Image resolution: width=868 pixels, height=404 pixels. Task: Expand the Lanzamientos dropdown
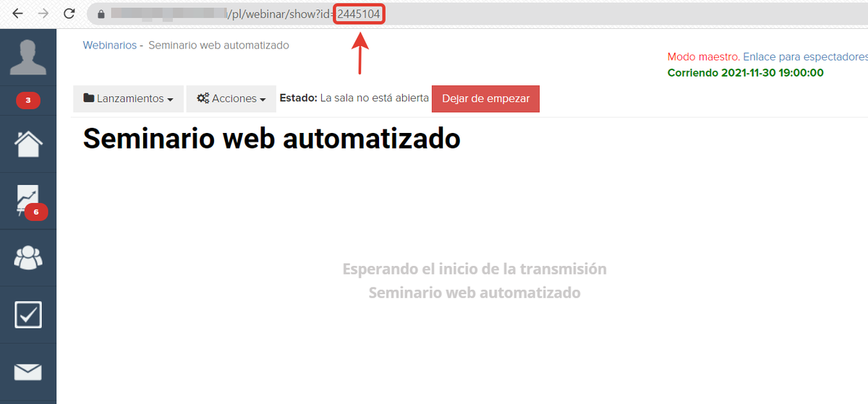(x=128, y=99)
